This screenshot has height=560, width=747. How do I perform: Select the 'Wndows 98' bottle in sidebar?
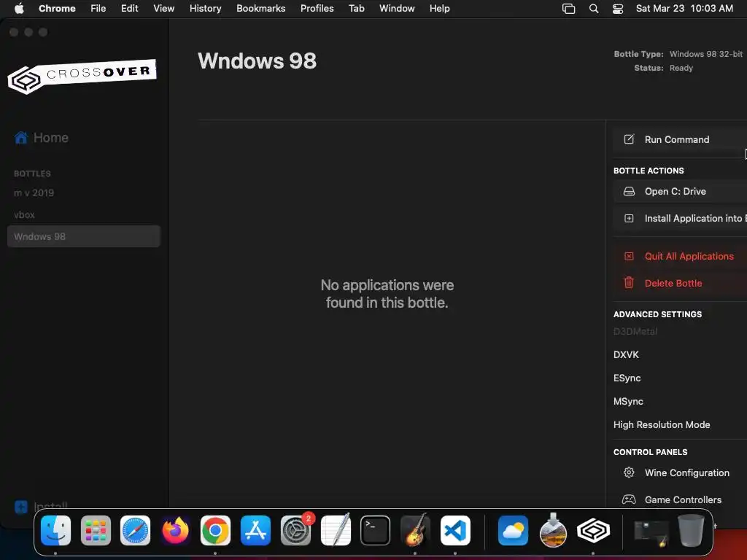pos(83,236)
